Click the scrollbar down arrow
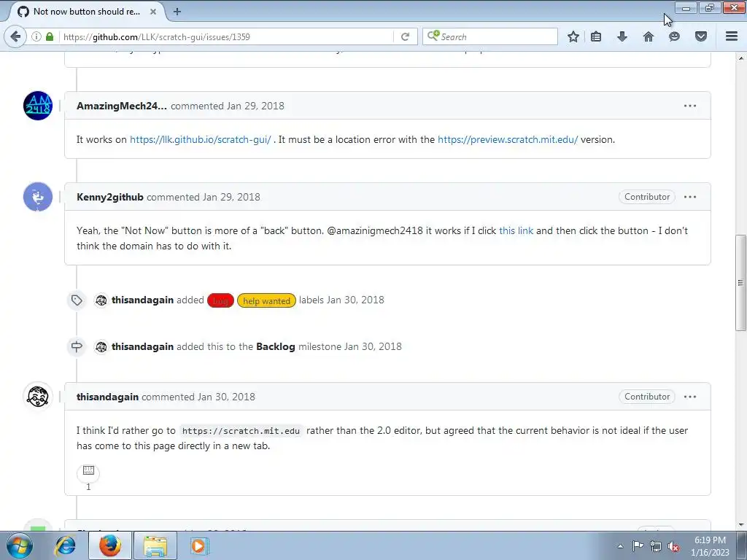This screenshot has width=747, height=560. pos(740,525)
